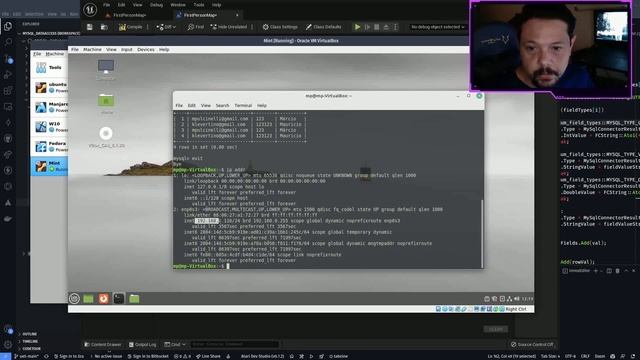
Task: Open VirtualBox VM window Input menu
Action: (x=127, y=49)
